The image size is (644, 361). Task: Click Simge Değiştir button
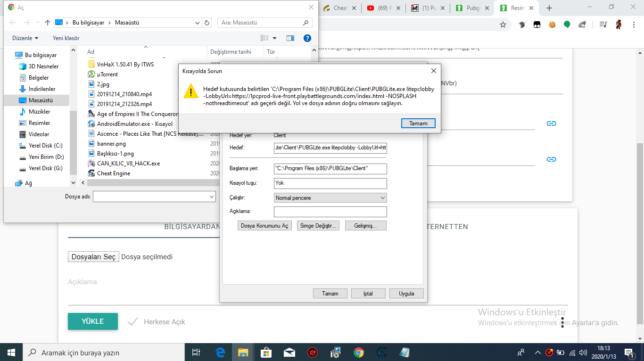(x=318, y=226)
